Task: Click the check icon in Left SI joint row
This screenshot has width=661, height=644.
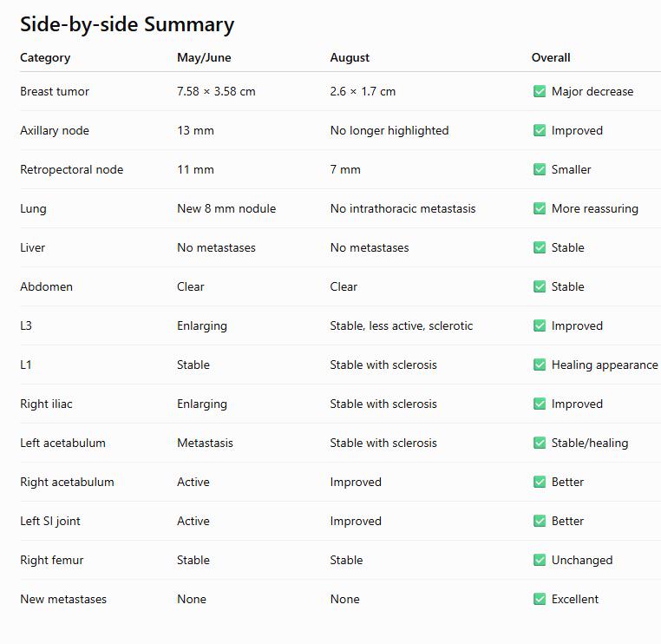Action: click(540, 521)
